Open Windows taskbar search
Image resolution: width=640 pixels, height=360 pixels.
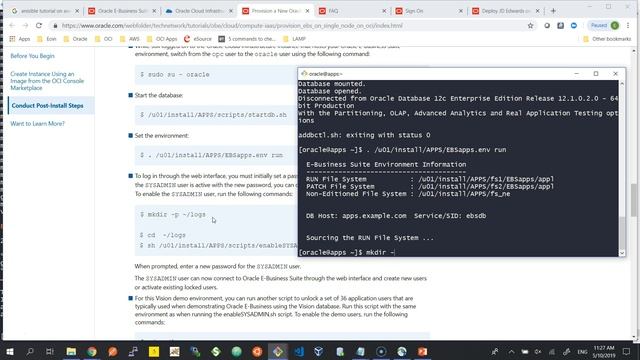(29, 351)
